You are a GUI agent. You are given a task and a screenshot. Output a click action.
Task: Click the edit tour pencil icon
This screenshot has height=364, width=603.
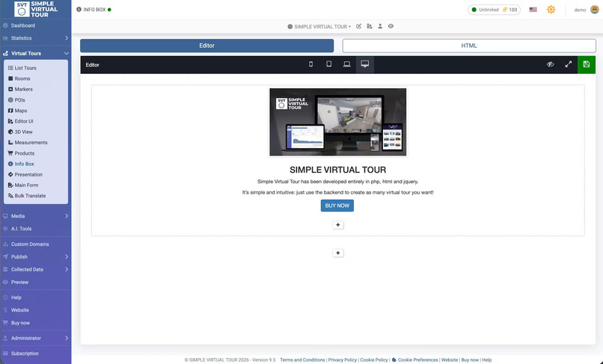pyautogui.click(x=359, y=26)
